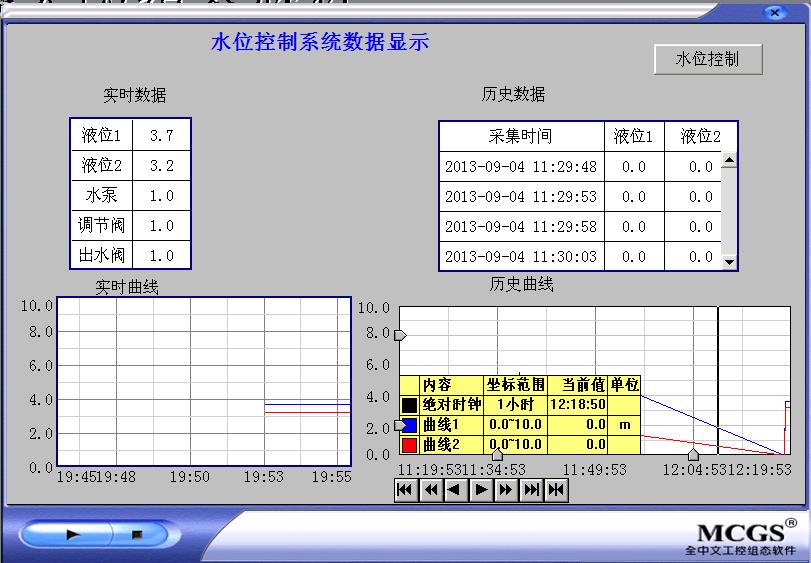
Task: Click the red 曲线2 color swatch
Action: click(410, 445)
